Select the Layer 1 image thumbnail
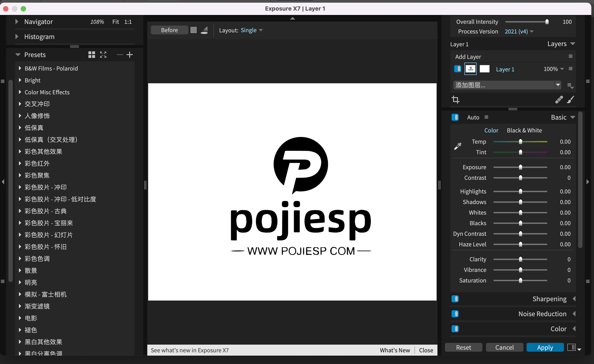Image resolution: width=594 pixels, height=364 pixels. [x=470, y=69]
